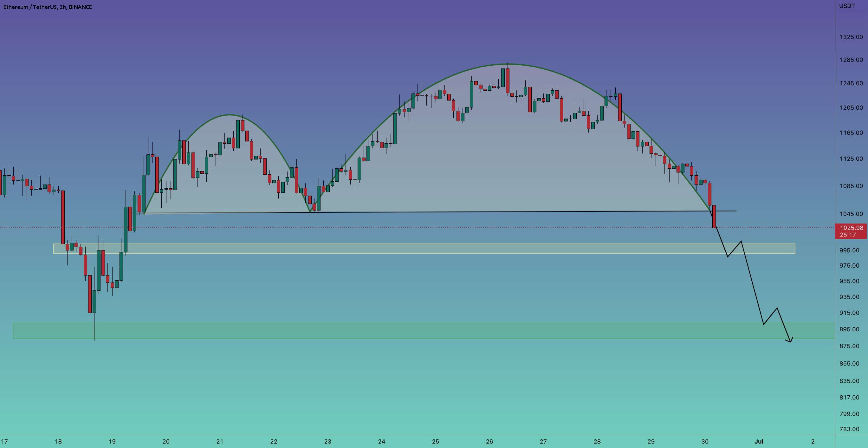Image resolution: width=868 pixels, height=448 pixels.
Task: Click the 1285.00 price axis label
Action: point(852,60)
